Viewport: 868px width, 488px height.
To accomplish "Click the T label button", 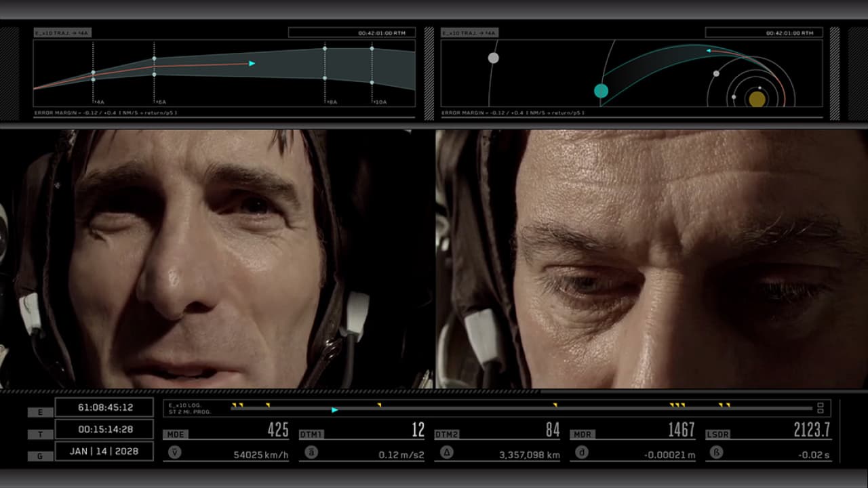I will pos(41,434).
